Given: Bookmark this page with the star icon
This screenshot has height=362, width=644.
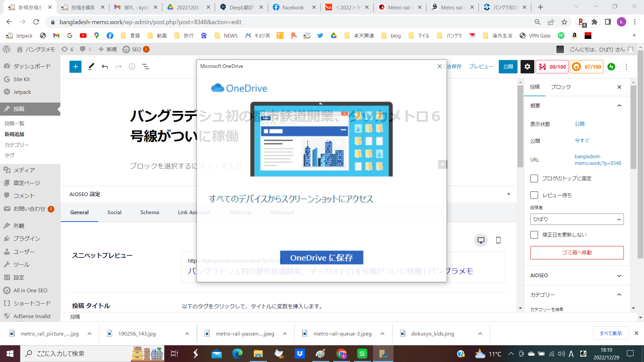Looking at the screenshot, I should click(565, 22).
